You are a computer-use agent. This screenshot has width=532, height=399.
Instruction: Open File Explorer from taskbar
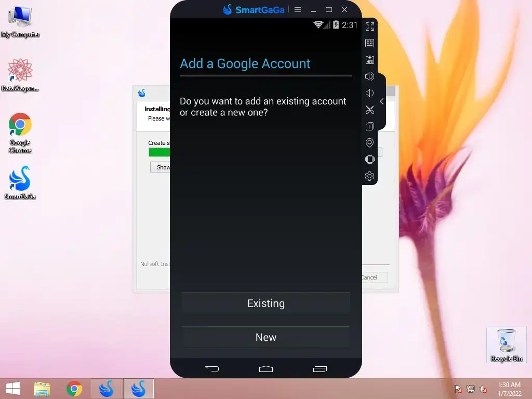[42, 389]
